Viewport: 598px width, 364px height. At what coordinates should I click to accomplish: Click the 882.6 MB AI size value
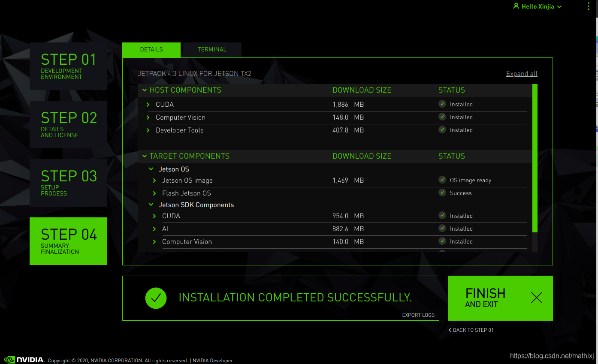(x=348, y=229)
